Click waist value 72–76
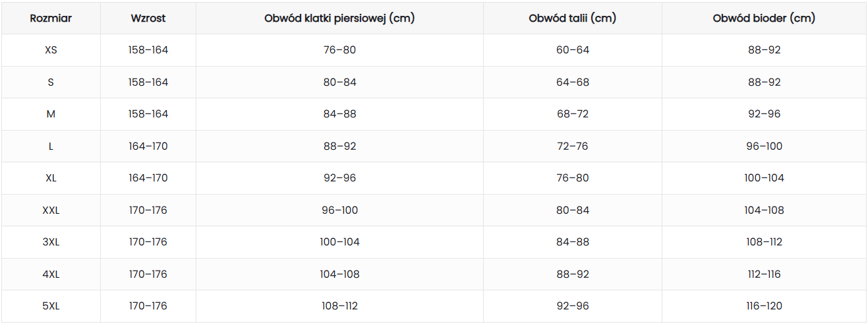The image size is (868, 324). pyautogui.click(x=572, y=146)
